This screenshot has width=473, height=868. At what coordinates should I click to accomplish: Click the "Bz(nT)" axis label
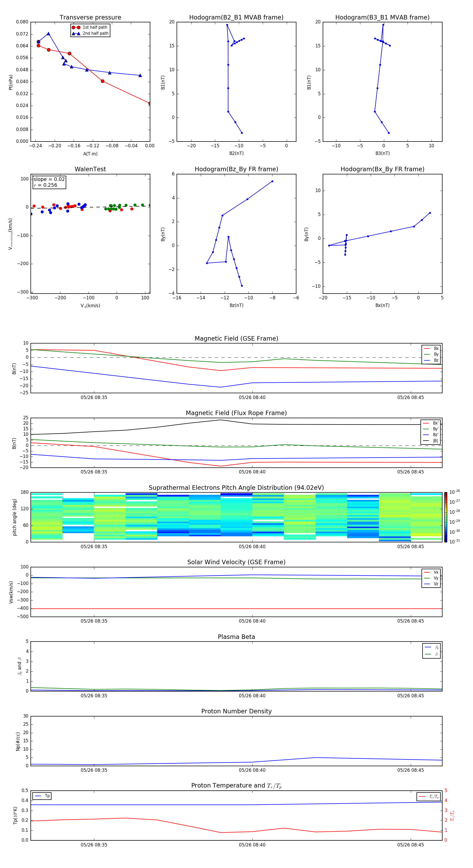coord(236,305)
